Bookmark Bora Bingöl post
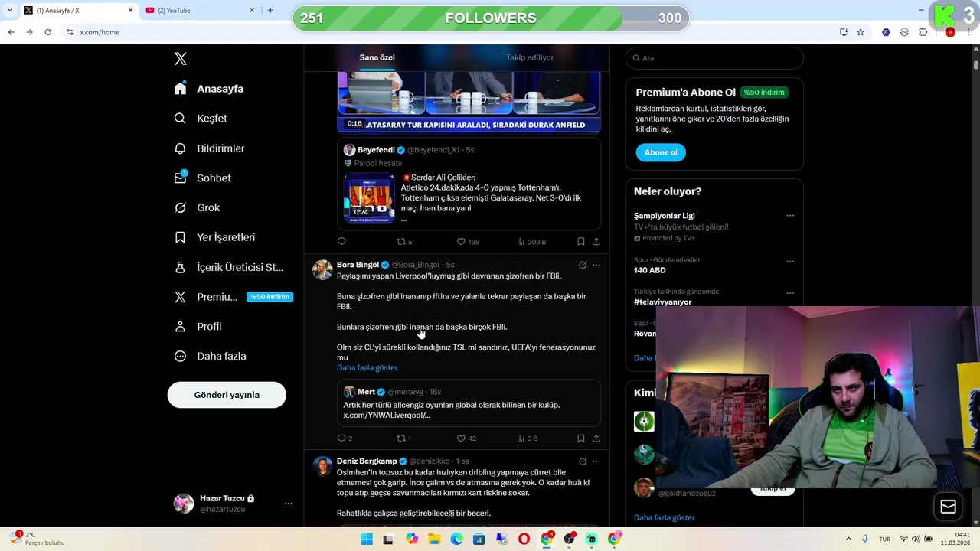Screen dimensions: 980x551 [x=581, y=439]
